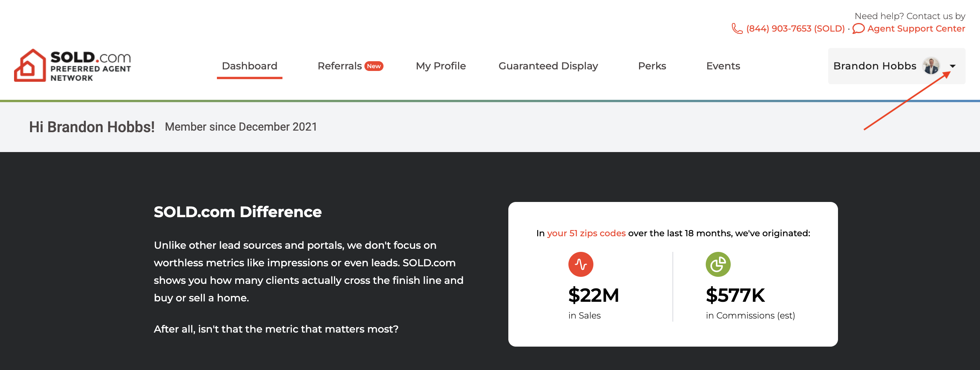Click the SOLD.com house logo icon
The width and height of the screenshot is (980, 370).
(x=30, y=66)
